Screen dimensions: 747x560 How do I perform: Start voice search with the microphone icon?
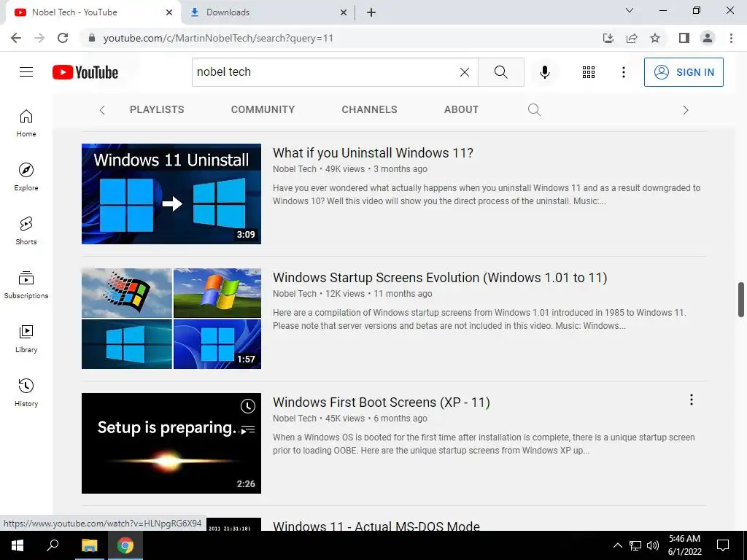[x=544, y=72]
